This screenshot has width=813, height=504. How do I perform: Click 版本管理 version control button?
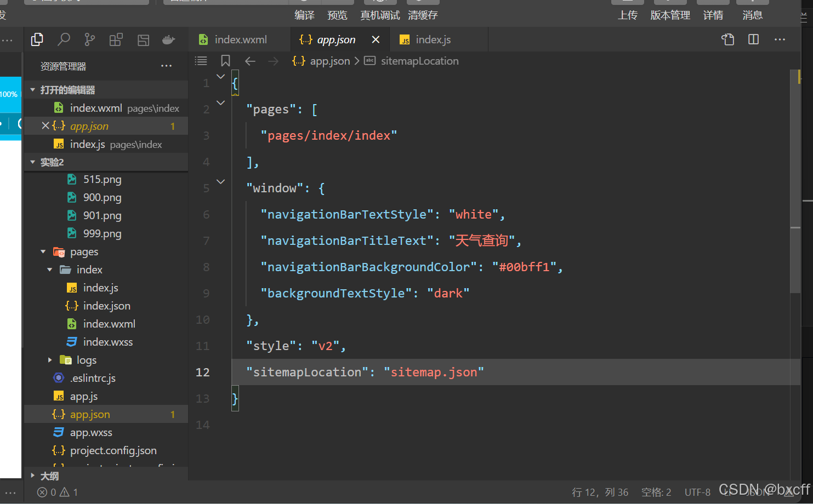tap(670, 15)
